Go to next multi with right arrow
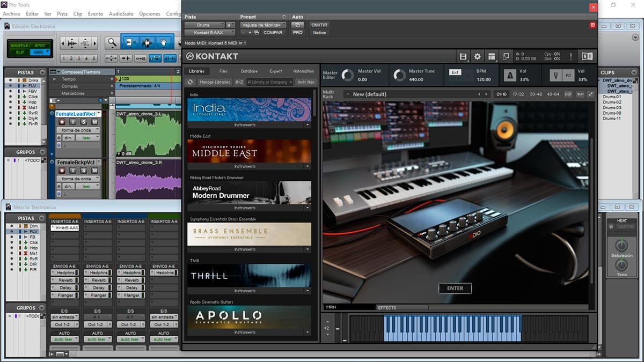The image size is (644, 362). [487, 94]
